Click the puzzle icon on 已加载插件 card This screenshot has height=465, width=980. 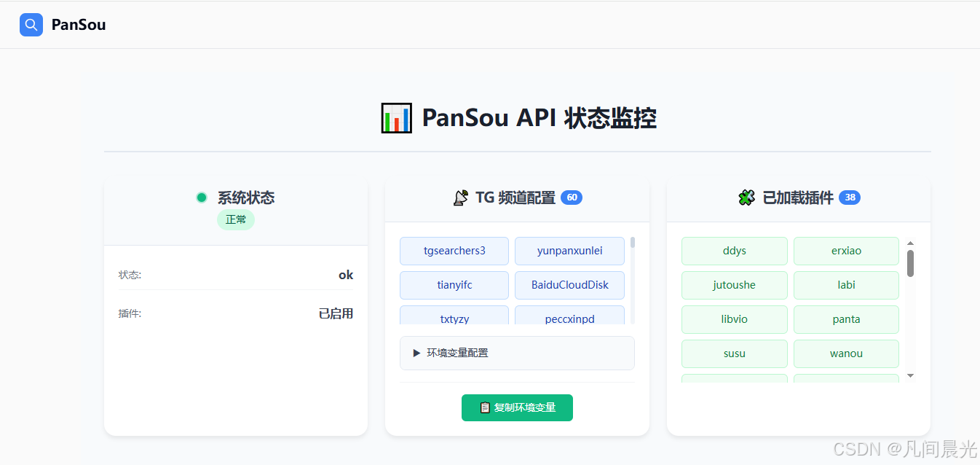coord(747,197)
